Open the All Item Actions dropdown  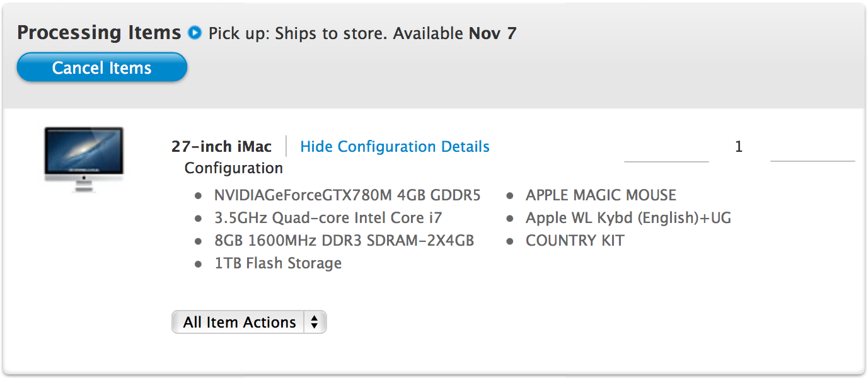240,323
